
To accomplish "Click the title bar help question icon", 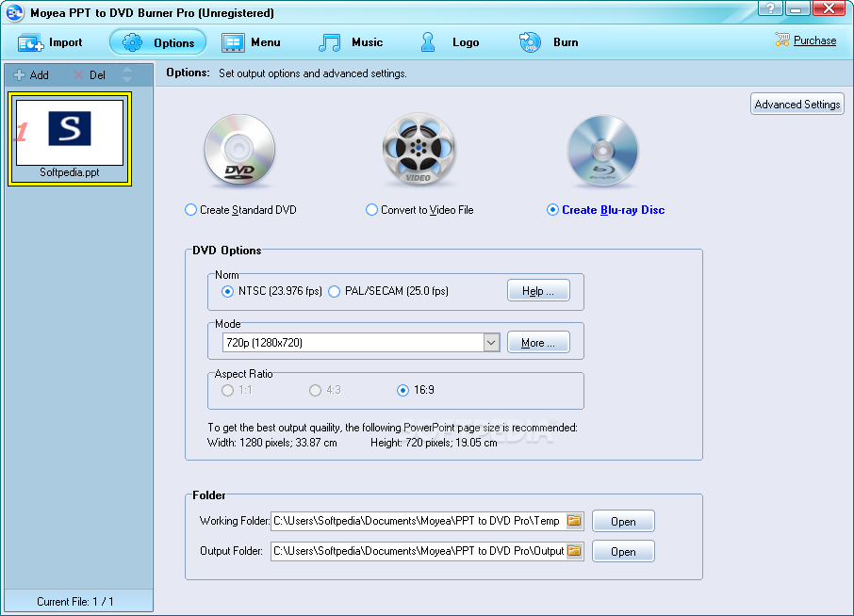I will pyautogui.click(x=770, y=8).
